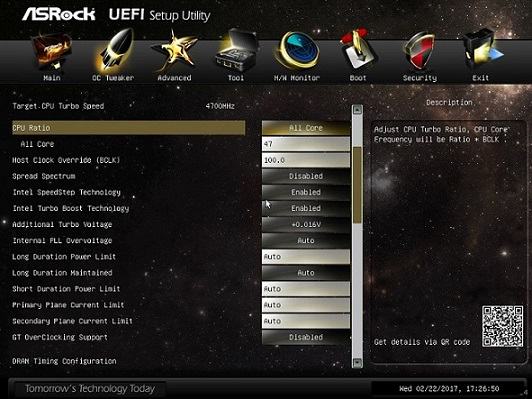The height and width of the screenshot is (399, 532).
Task: Switch to the Main tab label
Action: [52, 78]
